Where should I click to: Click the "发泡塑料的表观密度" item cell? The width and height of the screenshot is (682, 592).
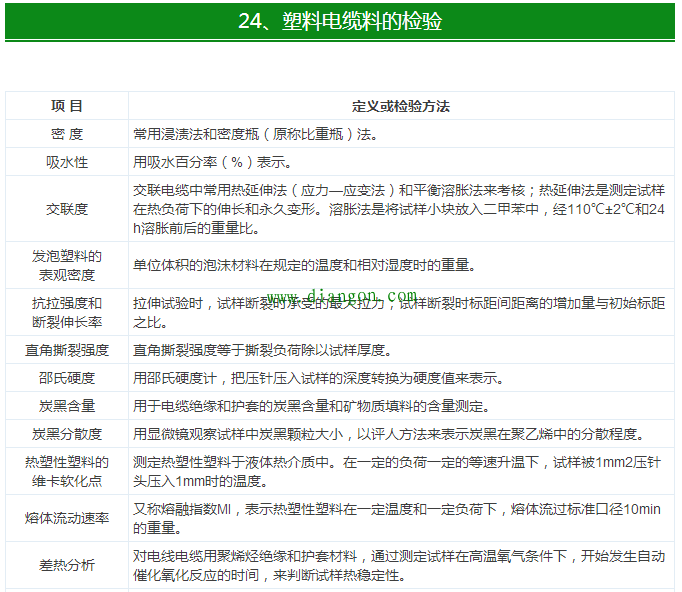pyautogui.click(x=67, y=265)
